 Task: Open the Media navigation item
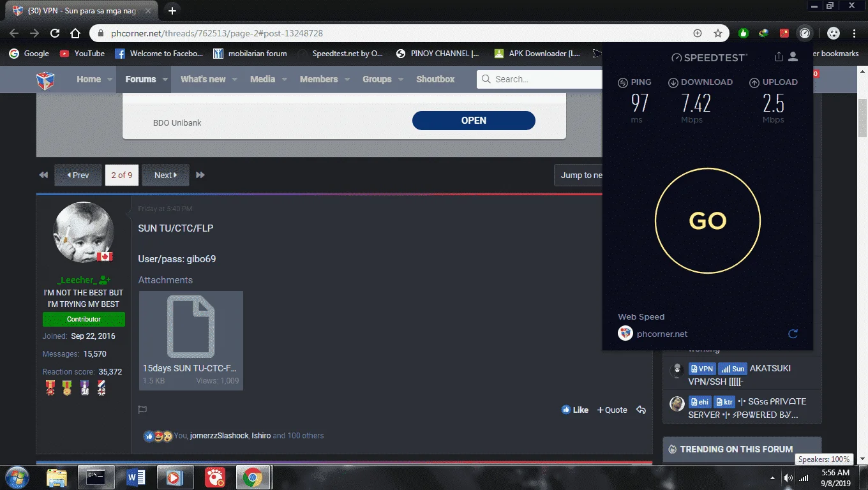[x=262, y=79]
